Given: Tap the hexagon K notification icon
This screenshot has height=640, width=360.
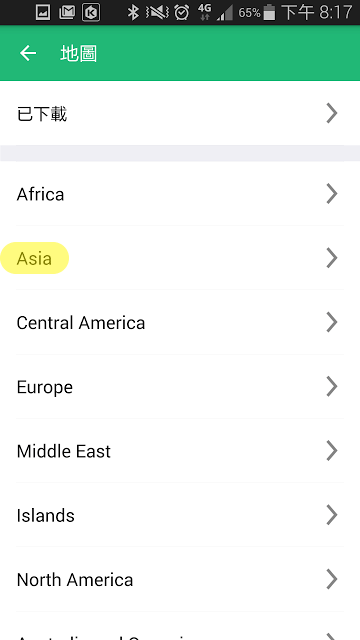Looking at the screenshot, I should [x=91, y=13].
